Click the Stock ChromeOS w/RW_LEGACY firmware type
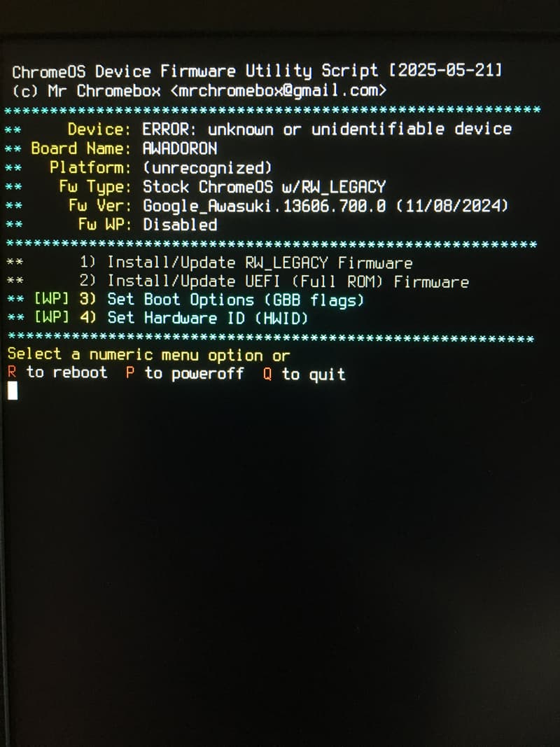This screenshot has width=560, height=747. (265, 187)
